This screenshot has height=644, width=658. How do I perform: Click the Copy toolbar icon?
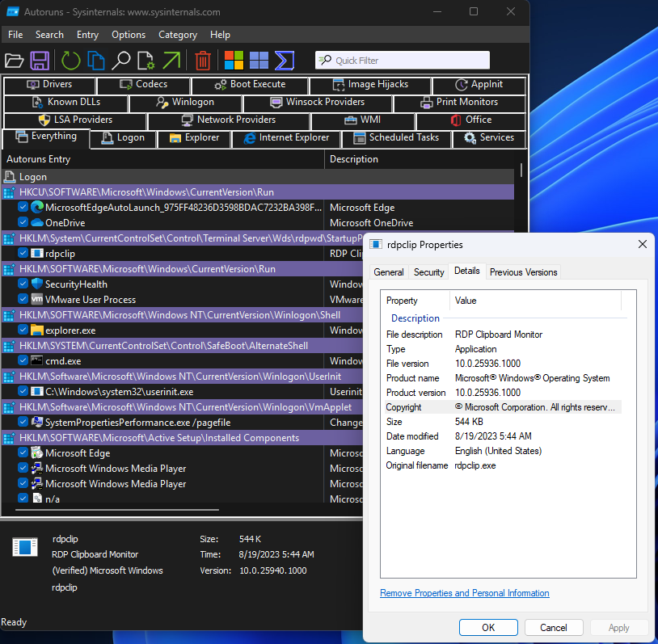pos(96,61)
